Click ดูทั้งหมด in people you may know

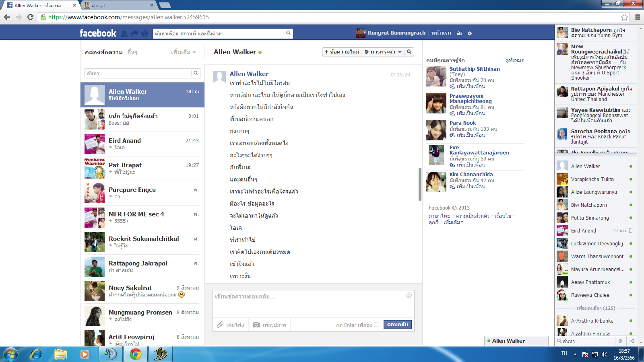click(515, 60)
